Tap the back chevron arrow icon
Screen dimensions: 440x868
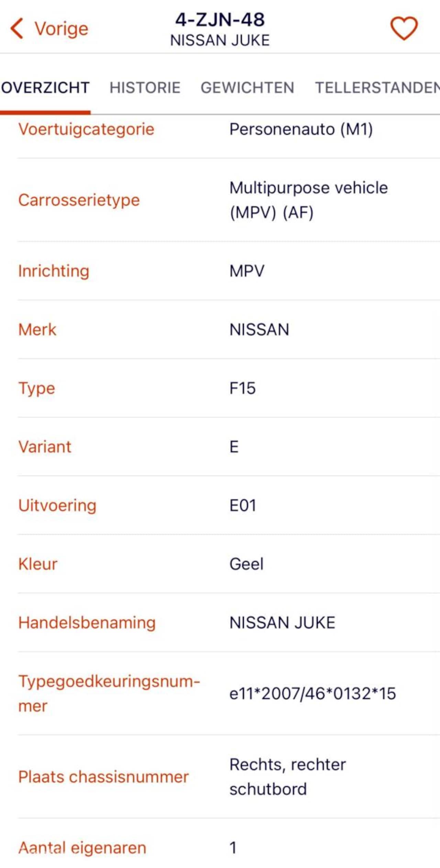pos(16,28)
